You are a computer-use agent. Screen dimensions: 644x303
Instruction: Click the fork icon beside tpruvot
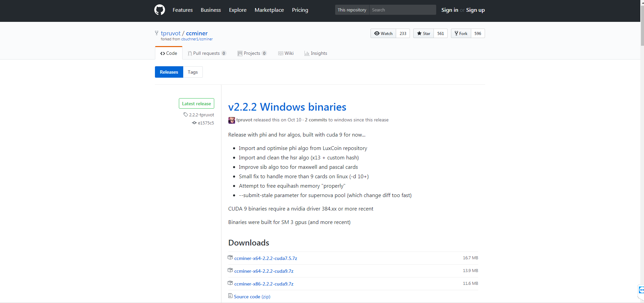click(x=157, y=33)
